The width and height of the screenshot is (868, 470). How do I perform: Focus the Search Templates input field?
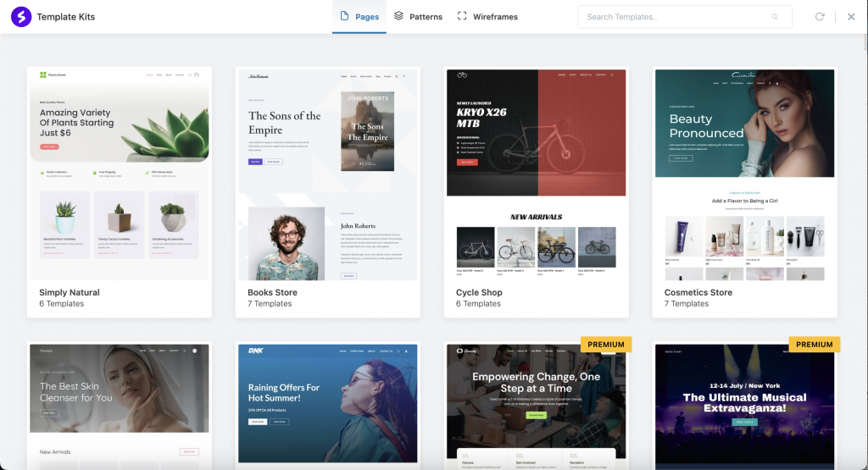click(685, 17)
